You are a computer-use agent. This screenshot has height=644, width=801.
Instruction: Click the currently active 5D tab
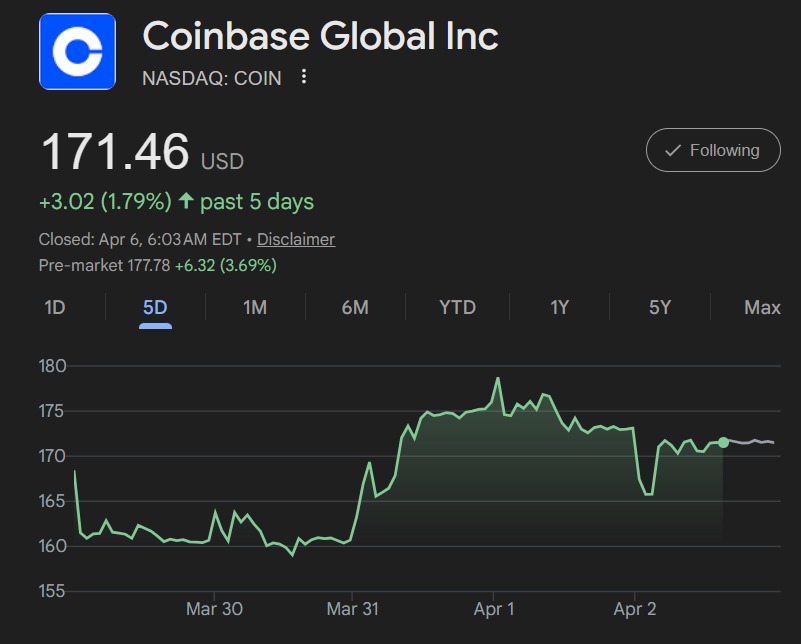[154, 307]
